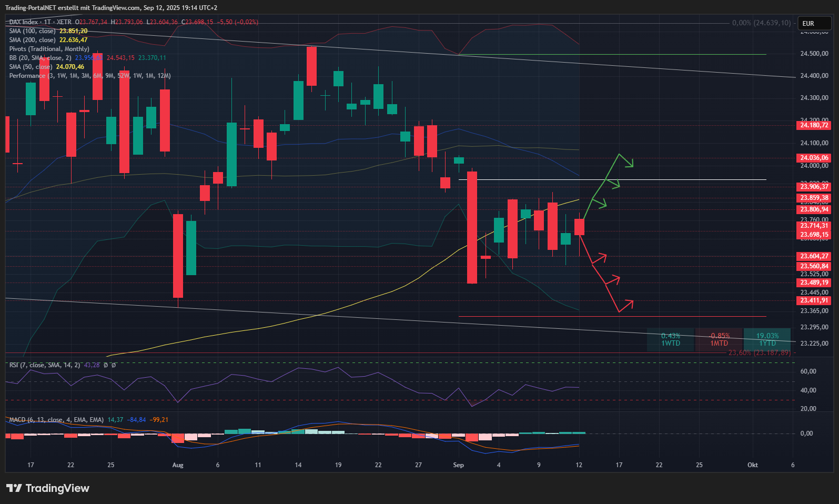Select the SMA (200, close) legend
Viewport: 839px width, 504px height.
[32, 40]
